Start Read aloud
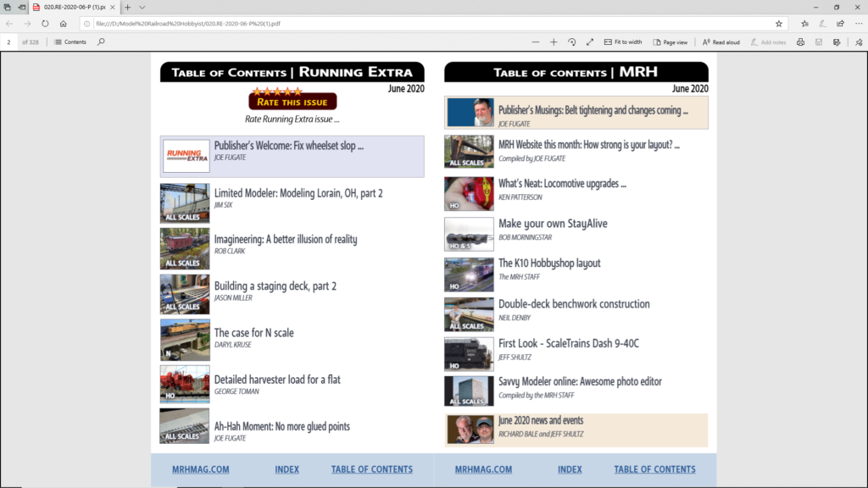This screenshot has width=868, height=488. pos(721,42)
